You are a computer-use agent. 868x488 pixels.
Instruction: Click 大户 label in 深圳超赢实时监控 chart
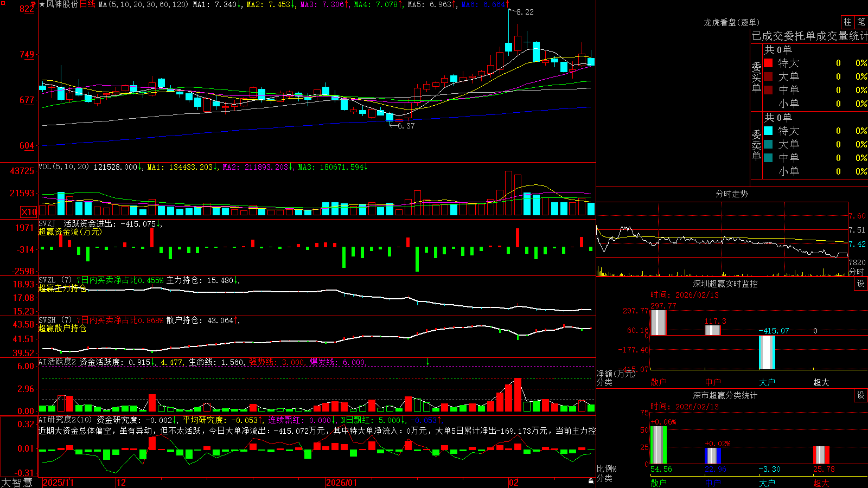(x=767, y=382)
